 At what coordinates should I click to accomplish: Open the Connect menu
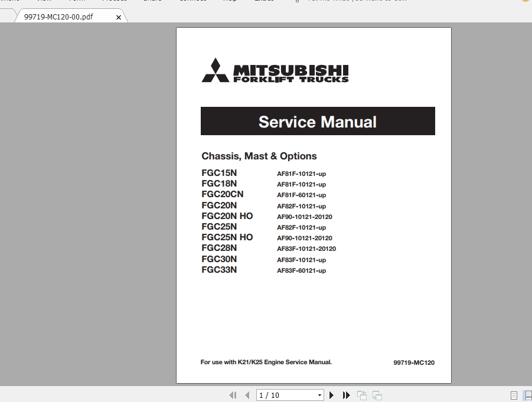191,1
